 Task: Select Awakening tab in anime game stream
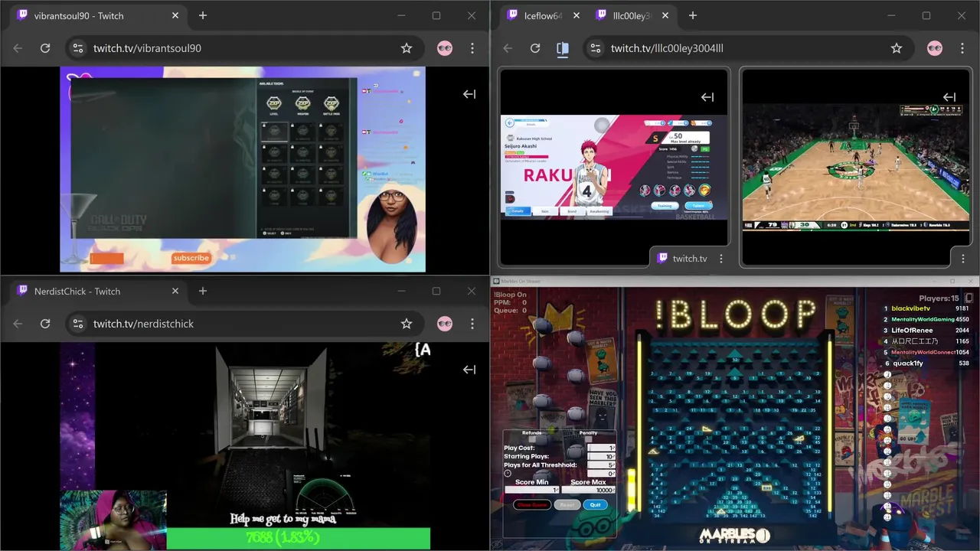point(599,211)
